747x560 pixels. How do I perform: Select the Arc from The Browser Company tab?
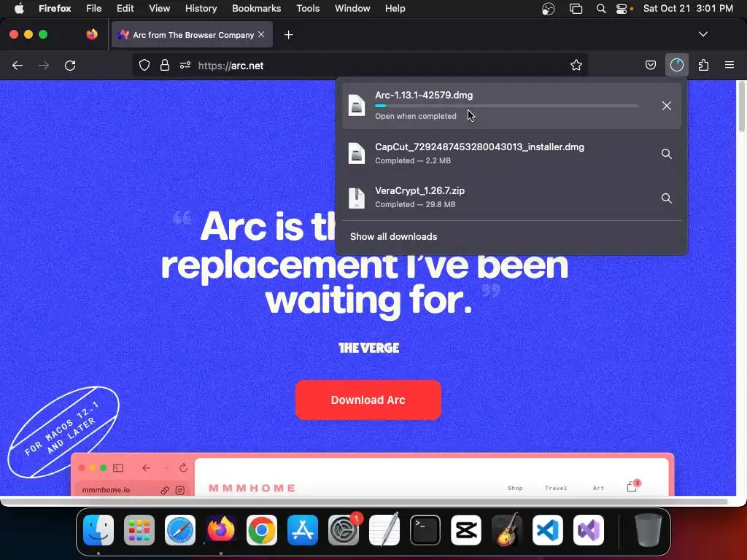click(x=192, y=35)
